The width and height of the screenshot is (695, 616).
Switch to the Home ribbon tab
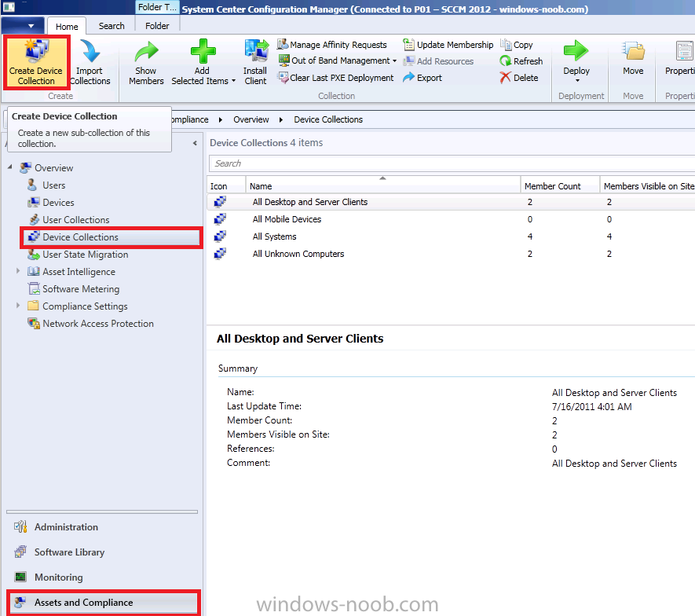(67, 26)
